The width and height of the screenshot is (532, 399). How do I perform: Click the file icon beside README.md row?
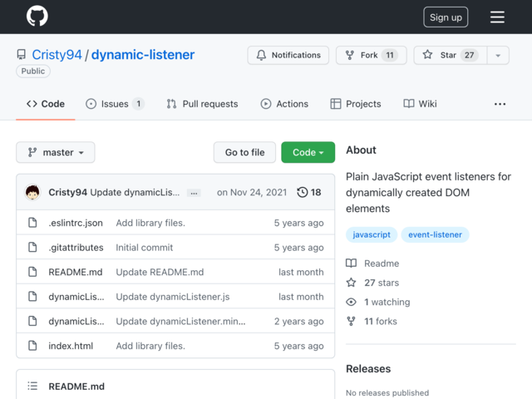coord(32,272)
